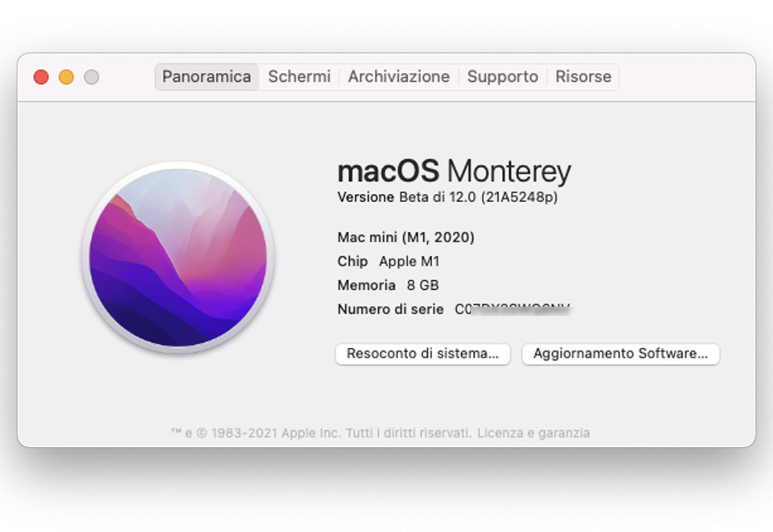Click the macOS Monterey logo image
This screenshot has height=532, width=773.
(x=178, y=258)
